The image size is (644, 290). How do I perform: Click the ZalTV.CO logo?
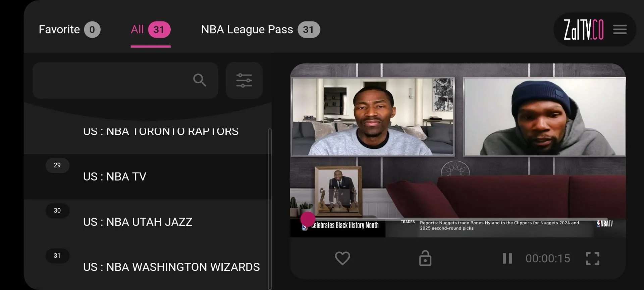[584, 30]
